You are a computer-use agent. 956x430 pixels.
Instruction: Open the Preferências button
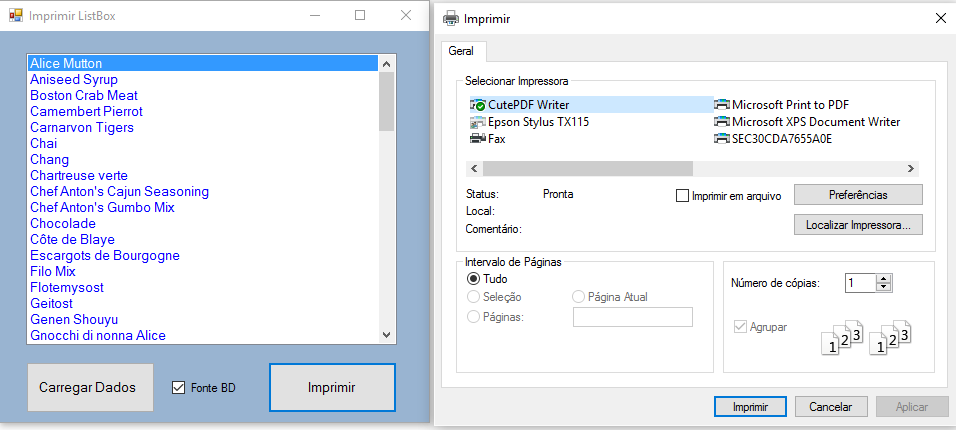(858, 195)
